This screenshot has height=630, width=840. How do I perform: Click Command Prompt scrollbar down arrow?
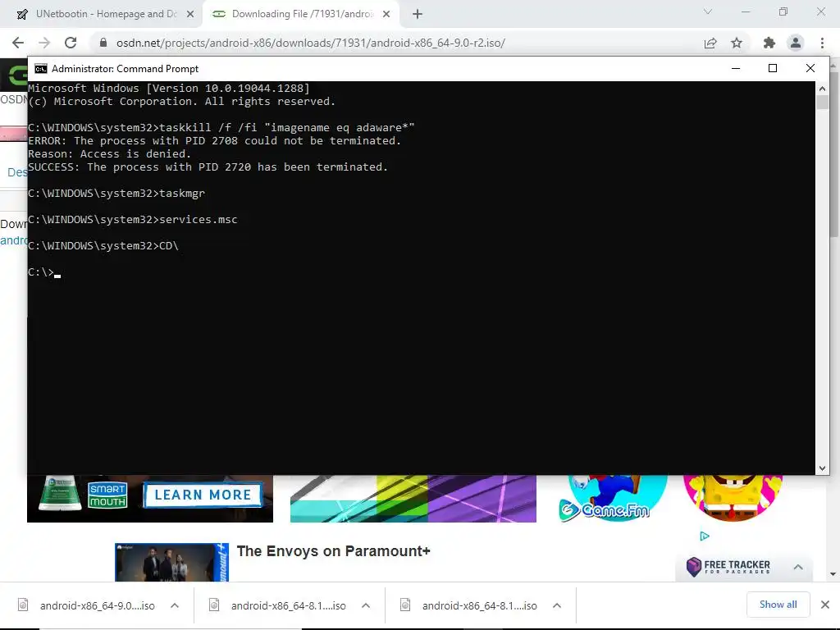point(822,468)
